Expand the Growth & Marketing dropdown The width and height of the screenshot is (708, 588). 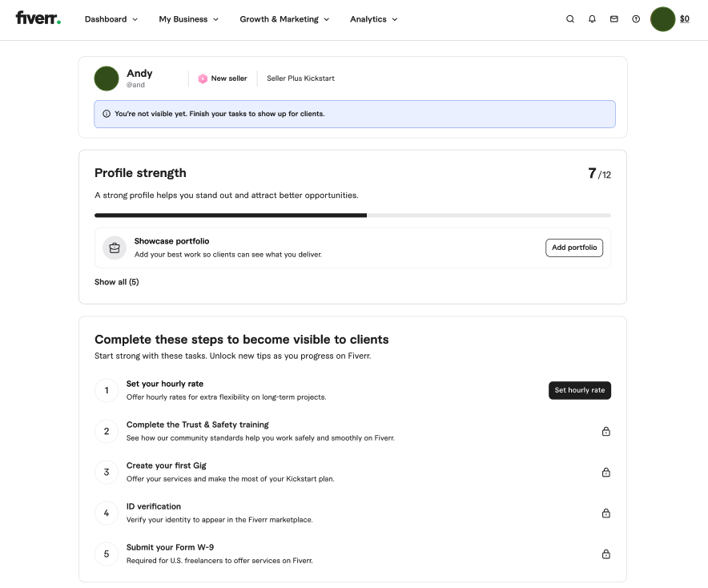click(284, 19)
